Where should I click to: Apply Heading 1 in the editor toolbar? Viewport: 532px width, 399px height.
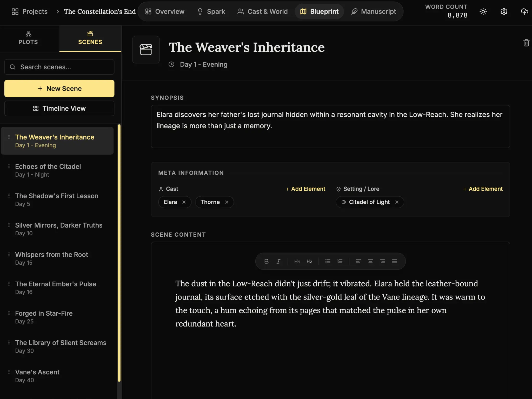pyautogui.click(x=297, y=261)
